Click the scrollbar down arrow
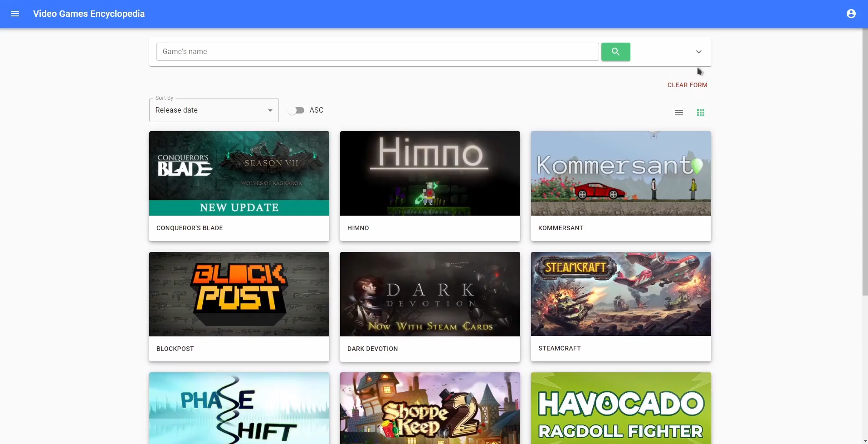868x444 pixels. (x=865, y=441)
